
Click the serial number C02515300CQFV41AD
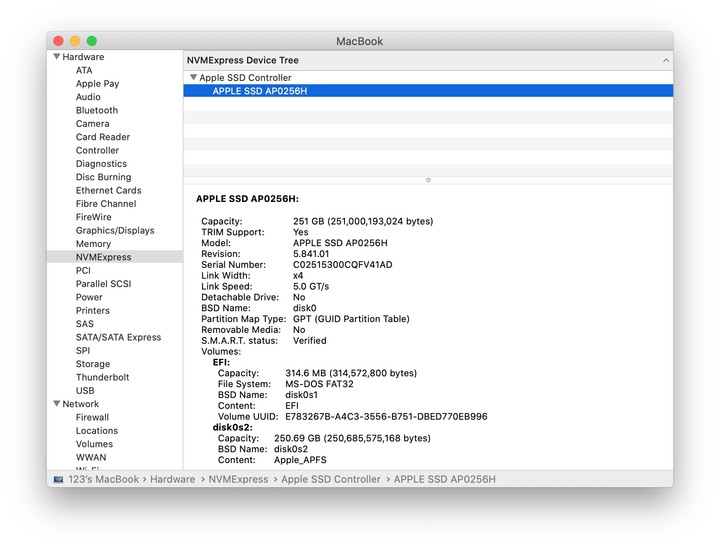(343, 265)
